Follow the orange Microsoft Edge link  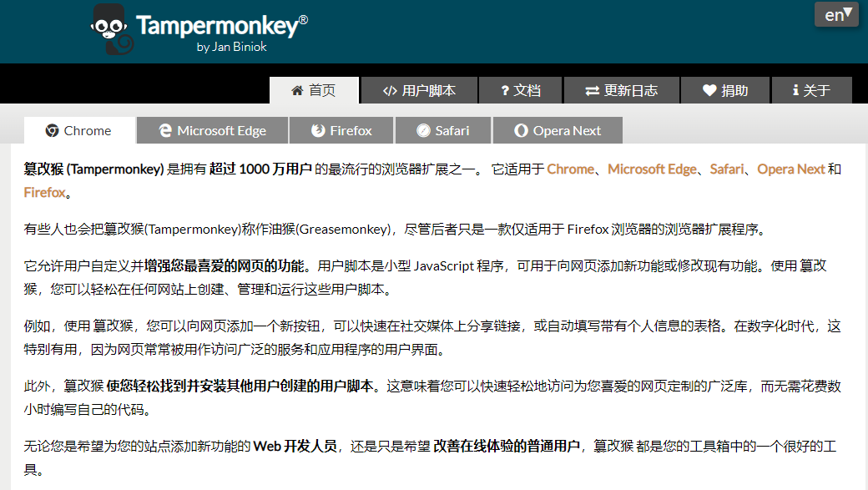(652, 169)
